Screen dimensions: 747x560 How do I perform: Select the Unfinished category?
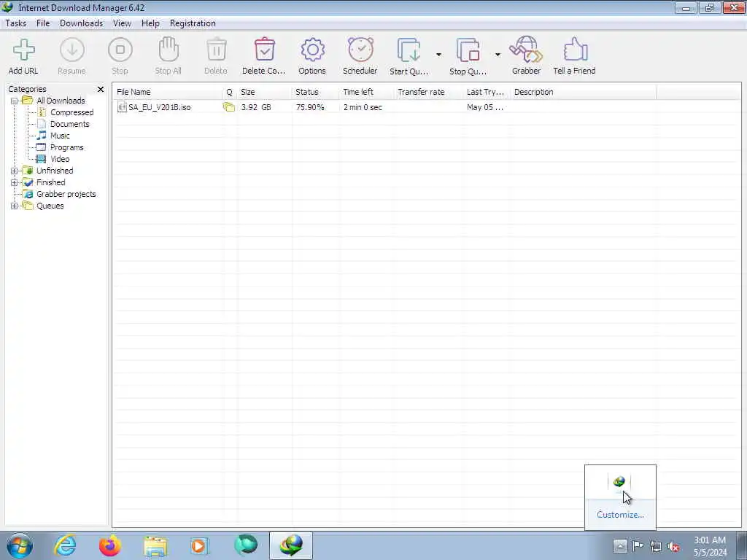(55, 171)
